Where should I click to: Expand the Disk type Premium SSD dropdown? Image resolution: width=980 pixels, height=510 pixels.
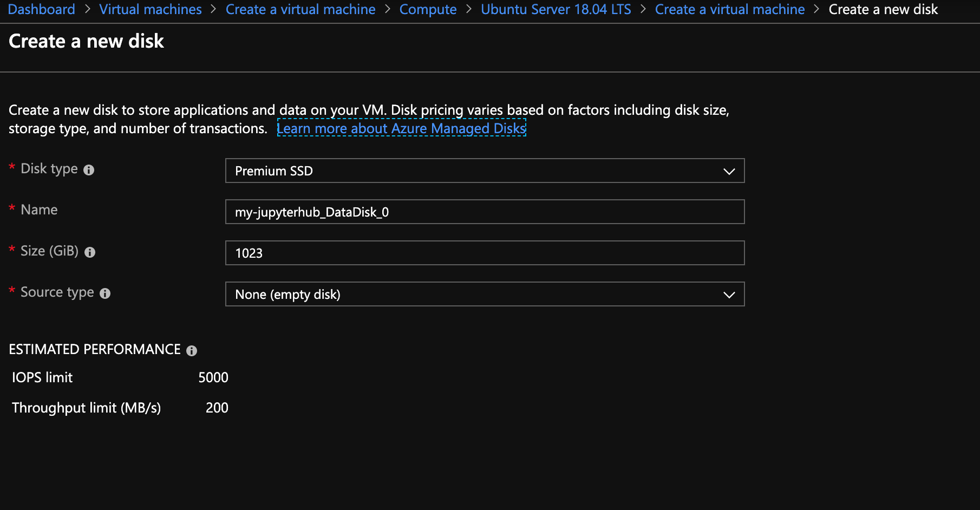485,171
